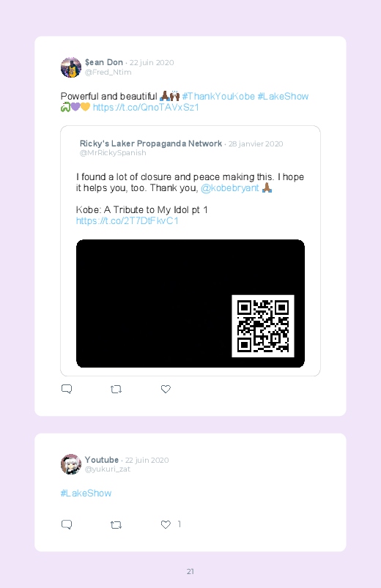The width and height of the screenshot is (381, 588).
Task: Retweet the Youtube account's #LakeShow tweet
Action: point(116,524)
